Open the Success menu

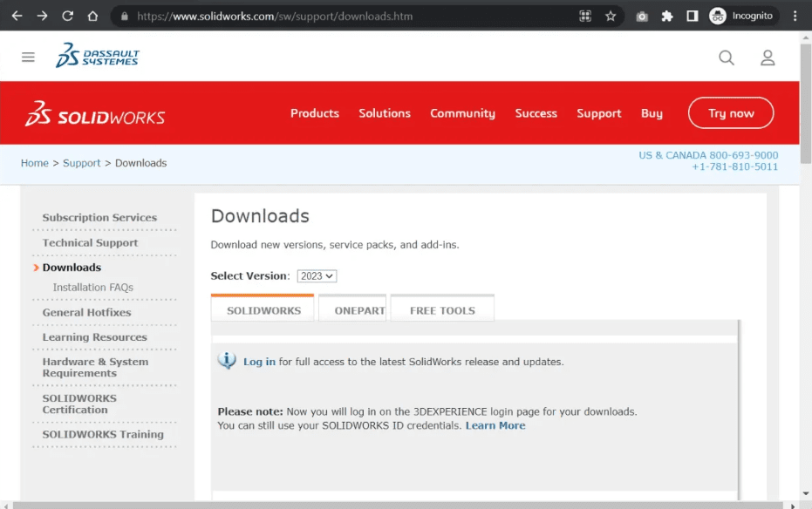click(536, 113)
